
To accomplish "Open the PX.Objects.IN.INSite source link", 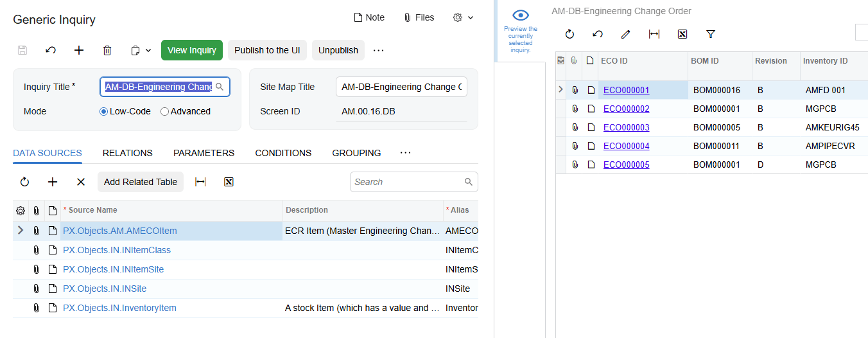I will [105, 289].
